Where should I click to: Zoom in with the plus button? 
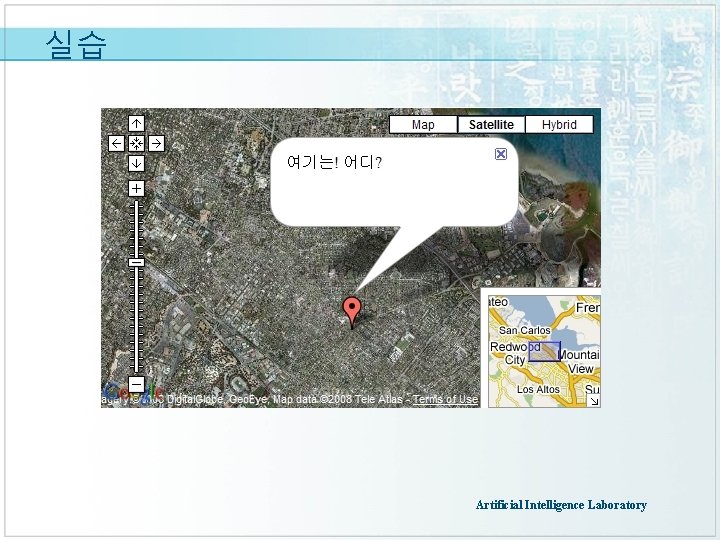(x=136, y=188)
